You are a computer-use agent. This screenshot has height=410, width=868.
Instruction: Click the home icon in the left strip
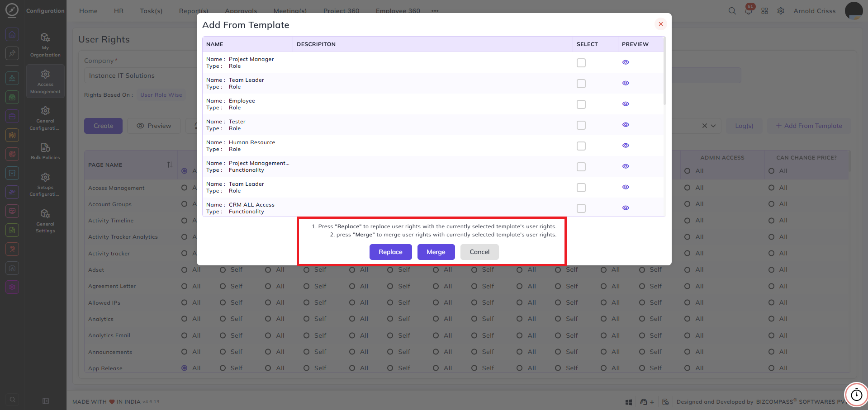(12, 34)
